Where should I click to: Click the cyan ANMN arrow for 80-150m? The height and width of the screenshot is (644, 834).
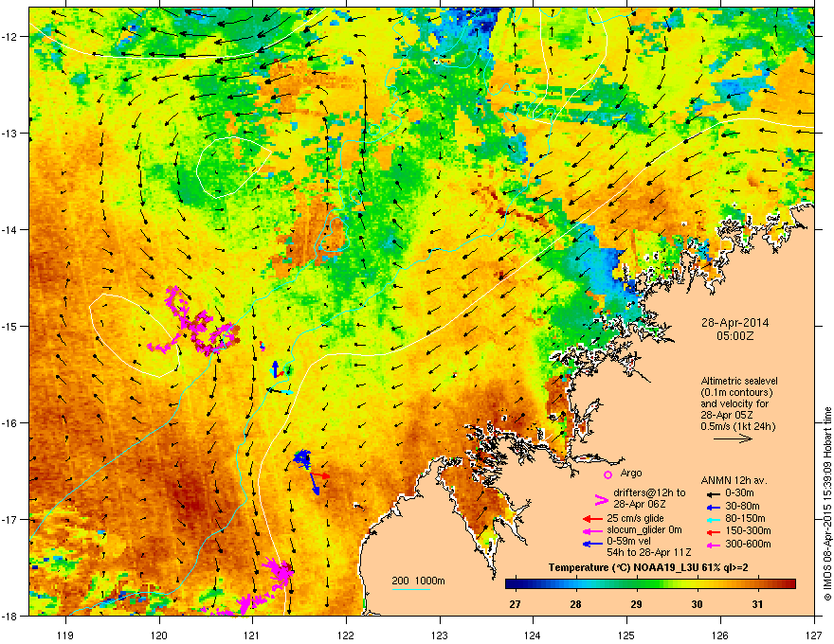pos(712,519)
